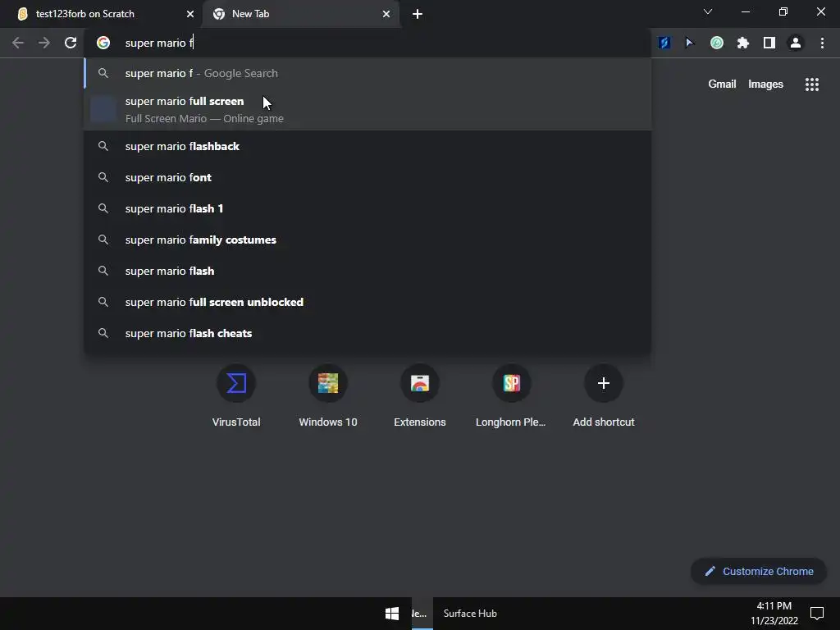Open the VirusTotal shortcut

(x=236, y=396)
